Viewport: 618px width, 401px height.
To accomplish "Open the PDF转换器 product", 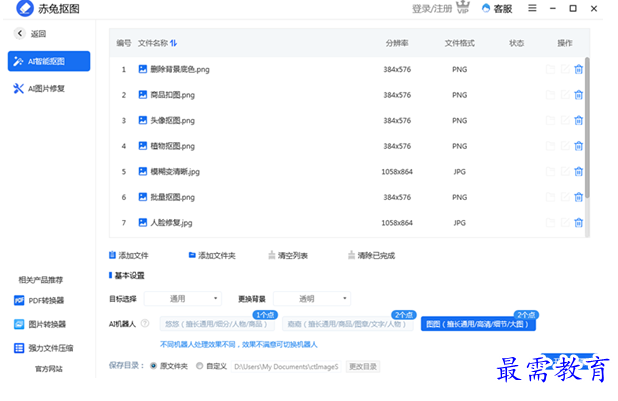I will (x=39, y=300).
